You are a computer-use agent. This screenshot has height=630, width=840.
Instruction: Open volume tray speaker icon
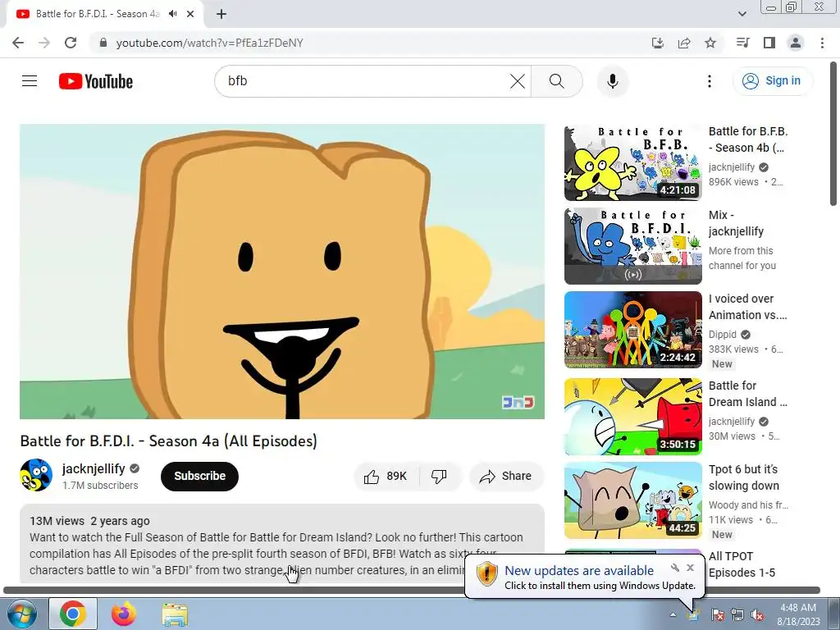(x=757, y=614)
